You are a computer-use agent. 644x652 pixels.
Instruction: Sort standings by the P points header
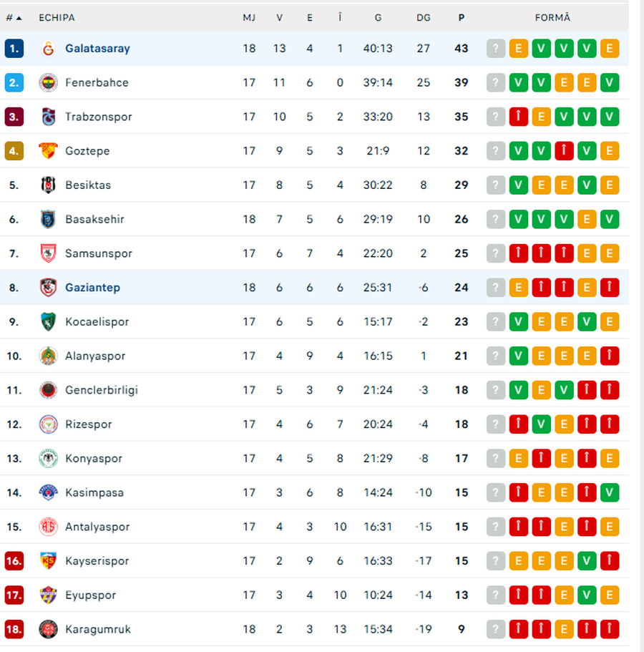click(461, 18)
